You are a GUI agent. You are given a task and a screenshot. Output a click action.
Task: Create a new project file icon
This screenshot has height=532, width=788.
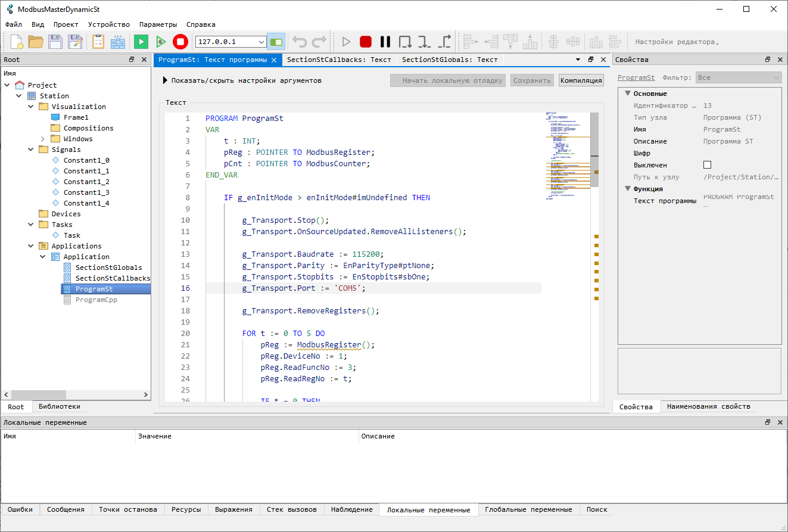pyautogui.click(x=17, y=42)
